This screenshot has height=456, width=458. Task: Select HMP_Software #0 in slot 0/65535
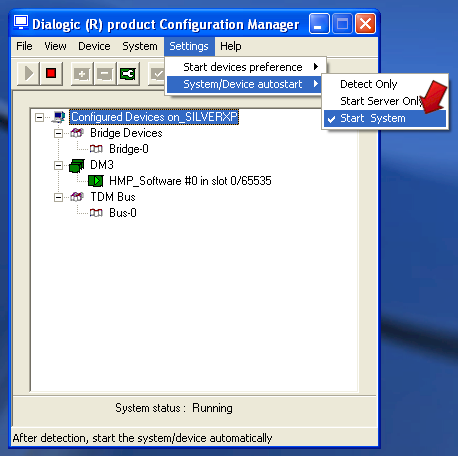click(190, 181)
